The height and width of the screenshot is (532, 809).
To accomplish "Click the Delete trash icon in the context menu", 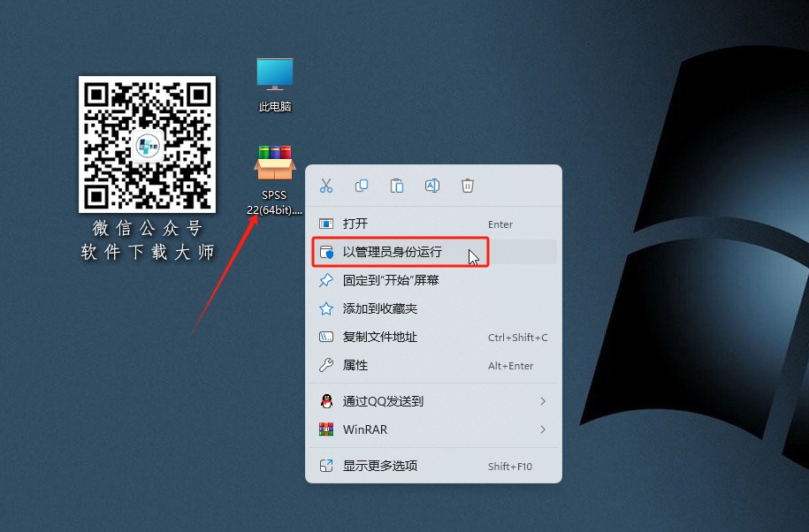I will click(x=467, y=186).
